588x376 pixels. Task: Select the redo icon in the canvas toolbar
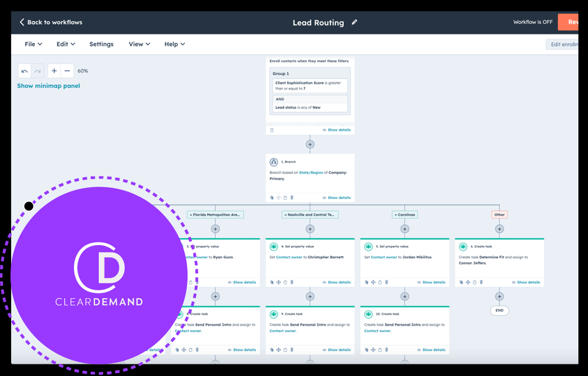pos(38,71)
